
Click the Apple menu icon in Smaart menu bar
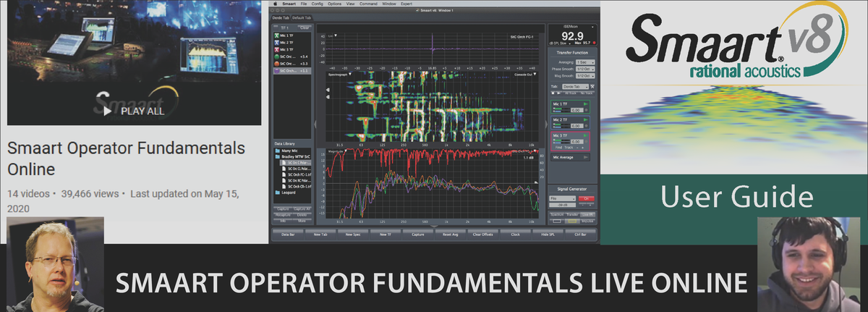(276, 4)
